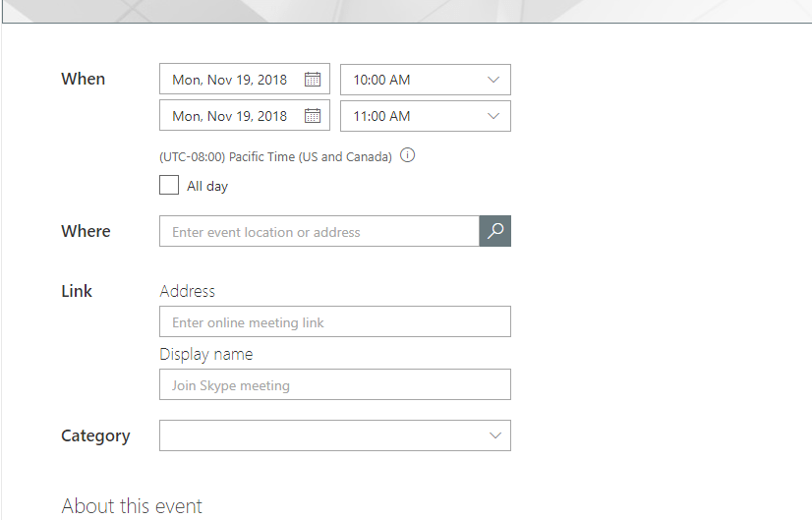Viewport: 812px width, 520px height.
Task: Click the online meeting link field
Action: (x=334, y=322)
